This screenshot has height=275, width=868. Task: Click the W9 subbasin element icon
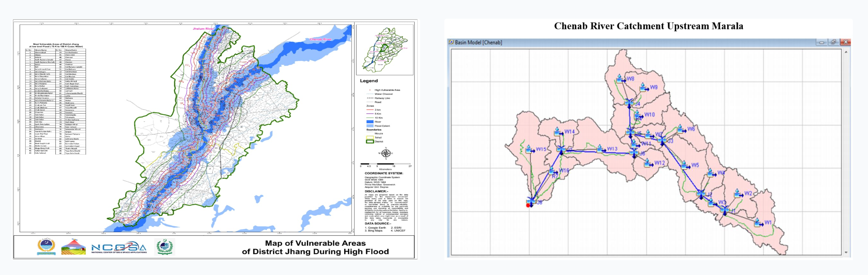[644, 87]
